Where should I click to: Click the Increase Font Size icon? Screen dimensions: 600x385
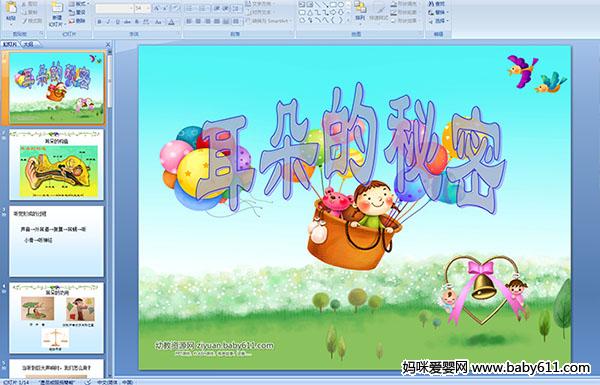[x=157, y=8]
